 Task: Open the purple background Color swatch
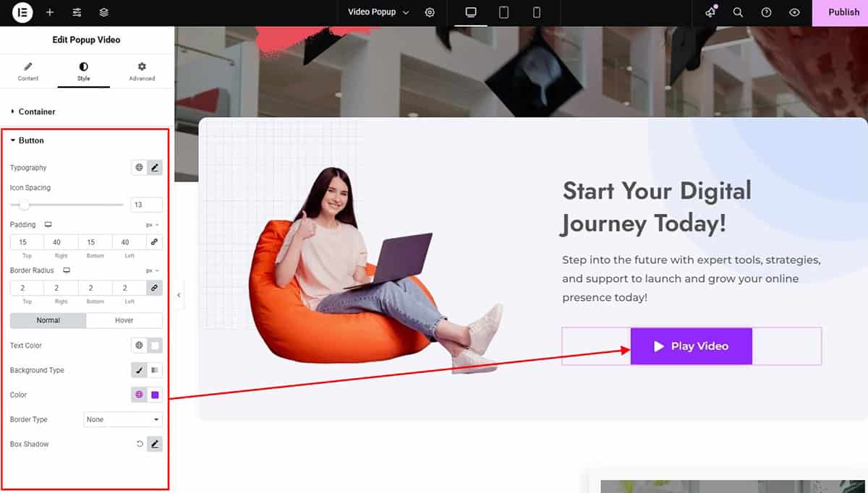[155, 395]
